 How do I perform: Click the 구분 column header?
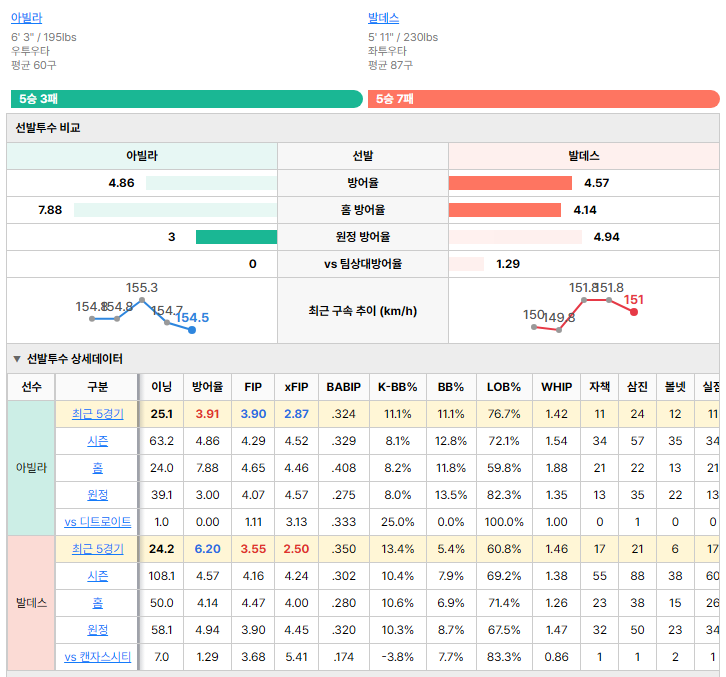point(97,387)
